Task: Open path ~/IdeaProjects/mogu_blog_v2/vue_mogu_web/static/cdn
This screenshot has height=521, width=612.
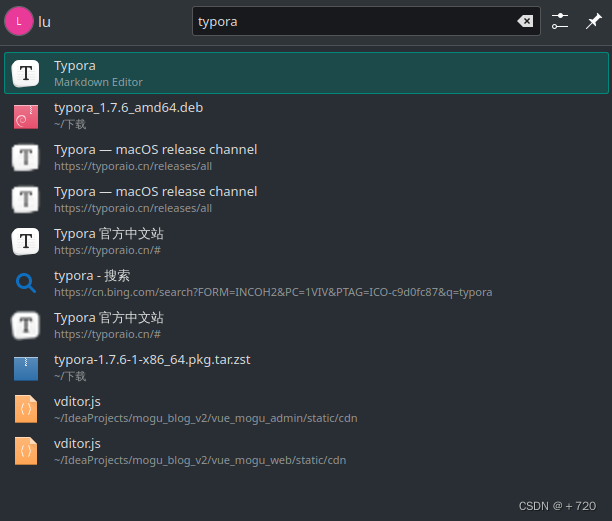Action: coord(200,460)
